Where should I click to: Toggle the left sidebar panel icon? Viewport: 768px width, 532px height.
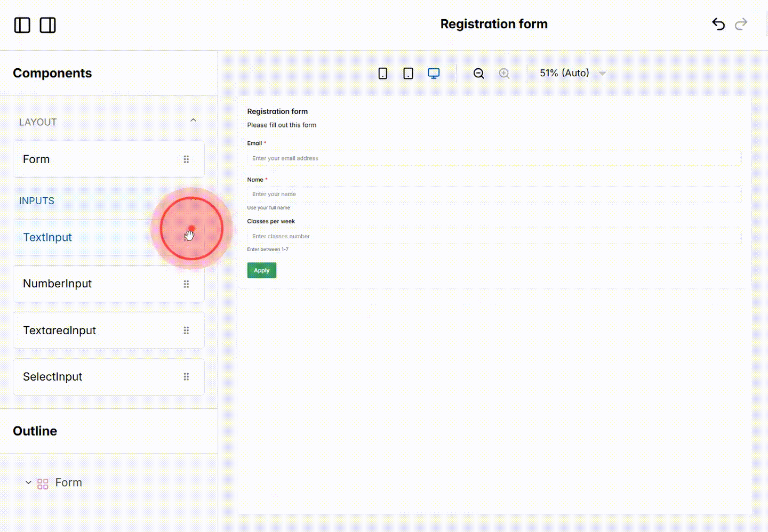click(22, 25)
